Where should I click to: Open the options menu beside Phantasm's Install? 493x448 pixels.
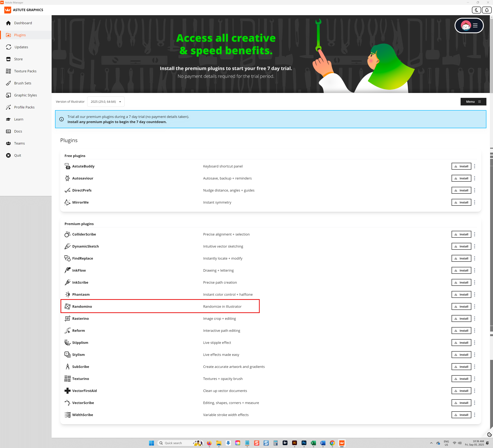point(475,294)
